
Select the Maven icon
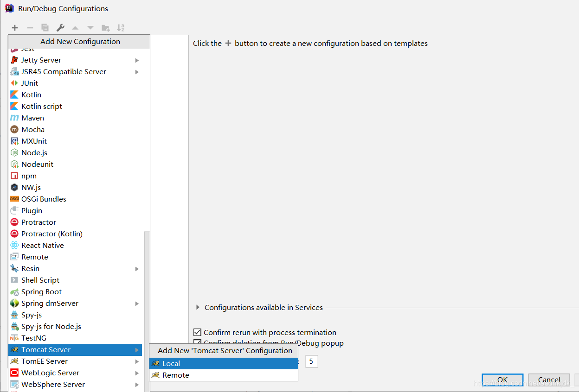14,118
